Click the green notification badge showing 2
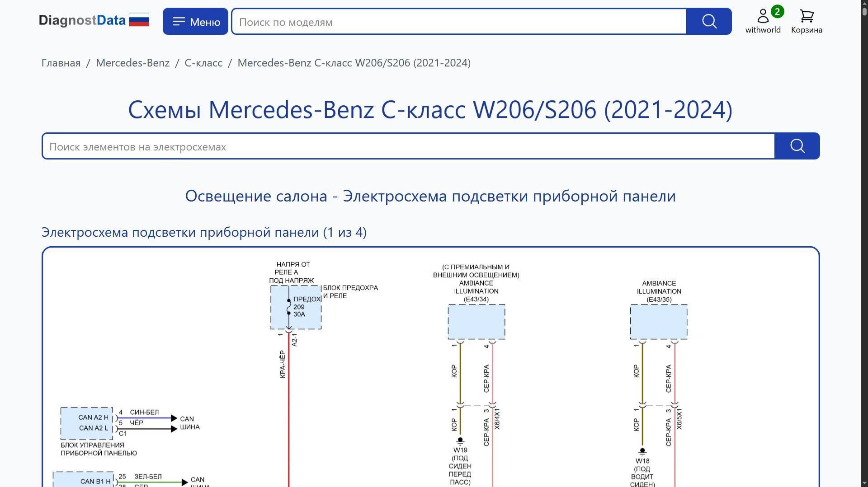This screenshot has width=868, height=487. [777, 11]
